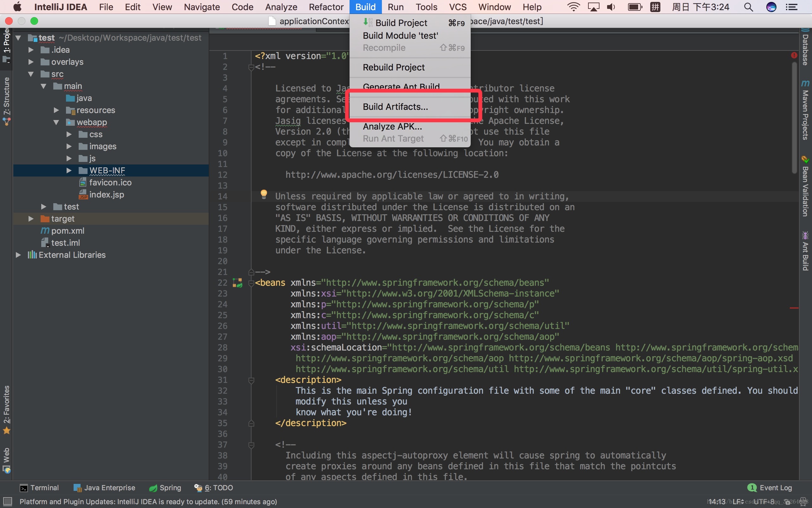Viewport: 812px width, 508px height.
Task: Choose Build Project menu entry
Action: point(410,23)
